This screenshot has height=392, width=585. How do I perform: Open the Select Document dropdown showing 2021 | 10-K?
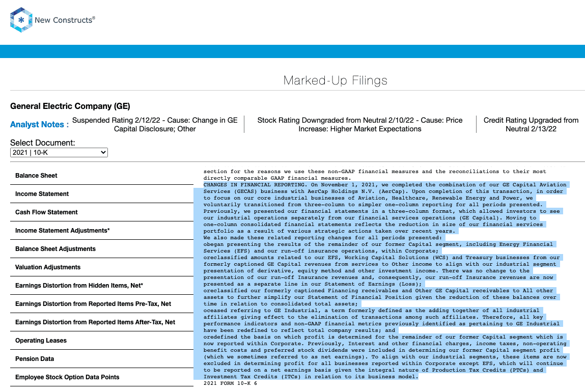pyautogui.click(x=59, y=153)
